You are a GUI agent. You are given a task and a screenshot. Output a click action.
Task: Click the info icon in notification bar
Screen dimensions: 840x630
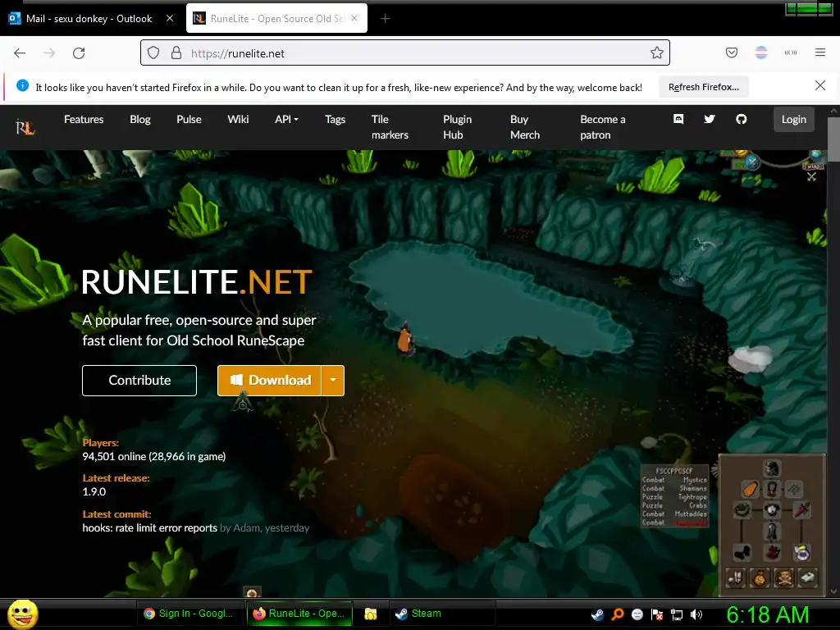tap(22, 85)
